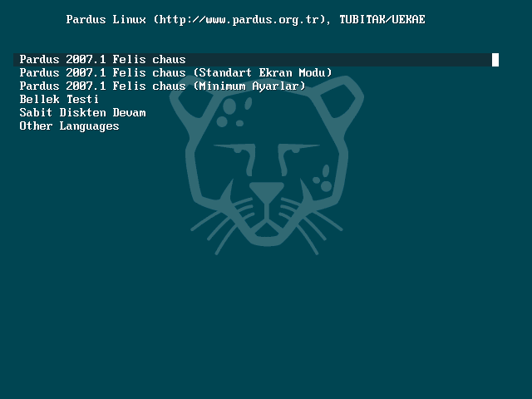Pick the Minimum Ayarlar boot option
The width and height of the screenshot is (532, 399).
pyautogui.click(x=163, y=86)
